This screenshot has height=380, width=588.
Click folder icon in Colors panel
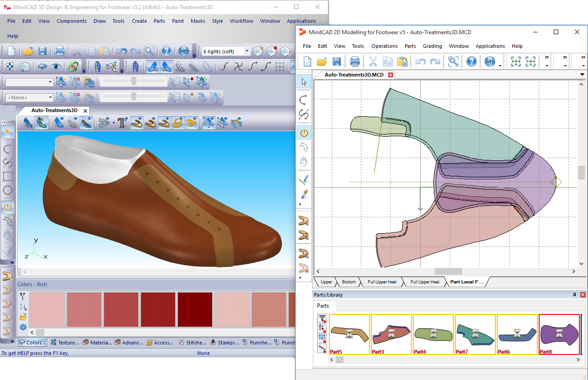[x=23, y=317]
